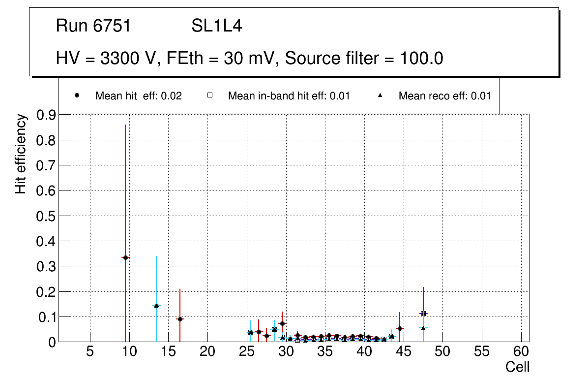Click the "Mean hit eff: 0.02" legend label
588x380 pixels.
click(x=138, y=96)
